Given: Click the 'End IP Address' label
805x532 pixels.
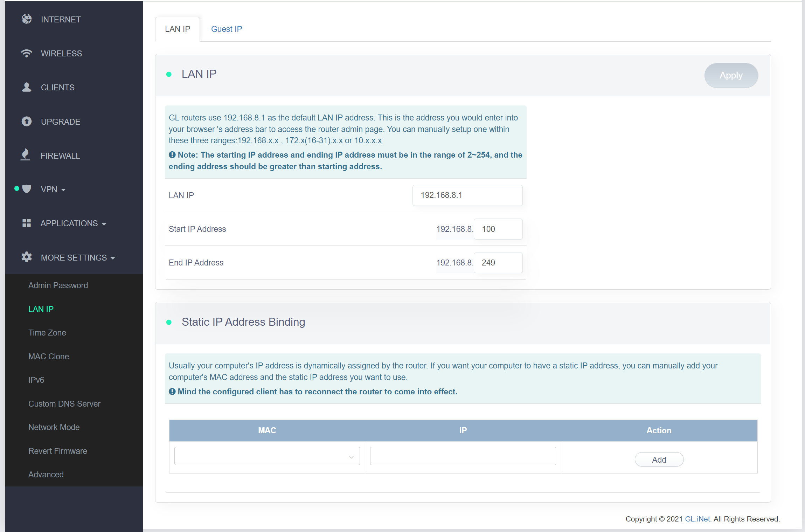Looking at the screenshot, I should 196,263.
